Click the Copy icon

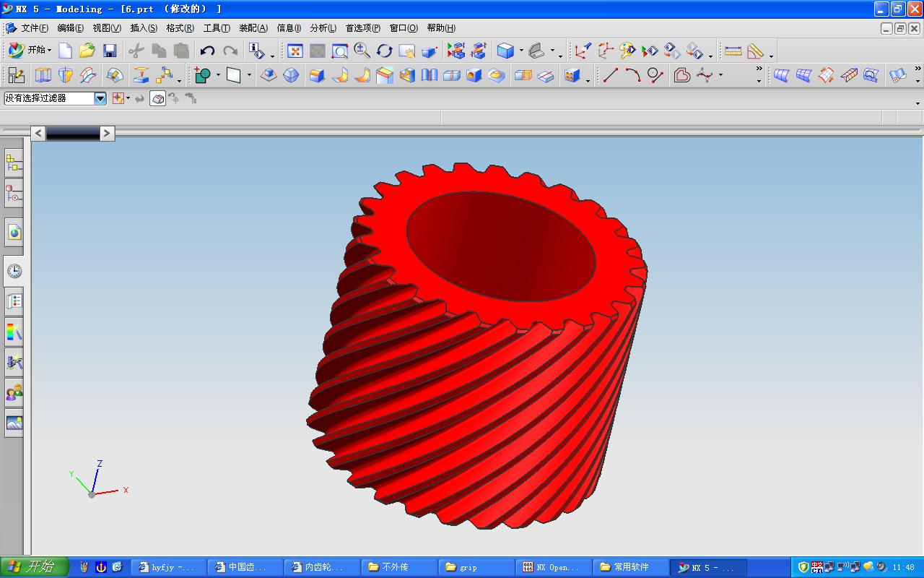159,51
